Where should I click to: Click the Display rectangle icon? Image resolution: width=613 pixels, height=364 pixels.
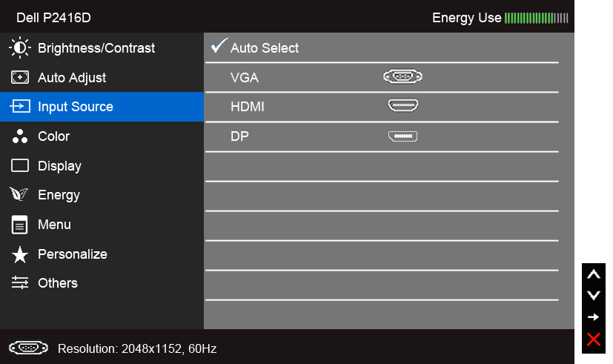tap(19, 165)
